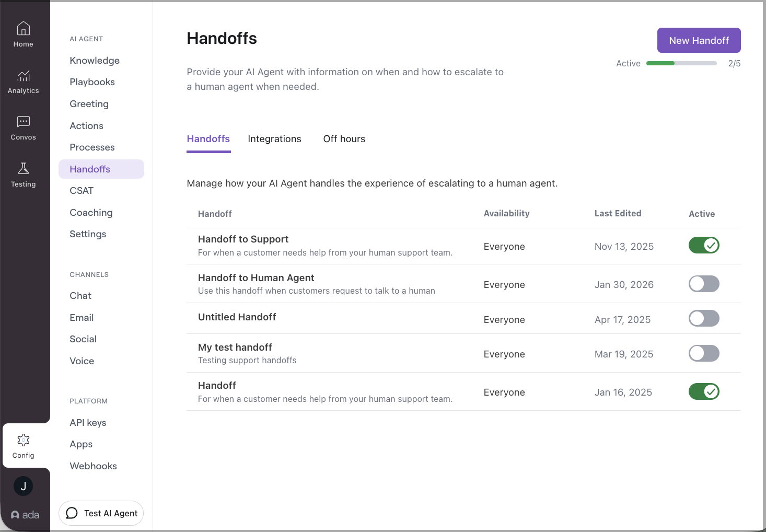Open the Testing flask icon
The image size is (766, 532).
click(24, 168)
